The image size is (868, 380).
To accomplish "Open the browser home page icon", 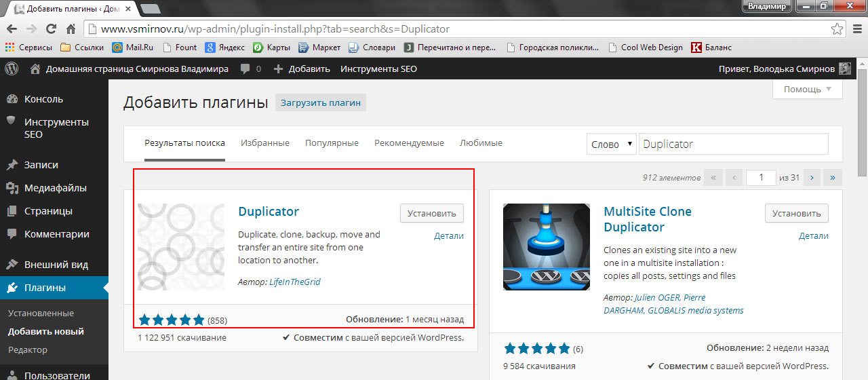I will 71,29.
